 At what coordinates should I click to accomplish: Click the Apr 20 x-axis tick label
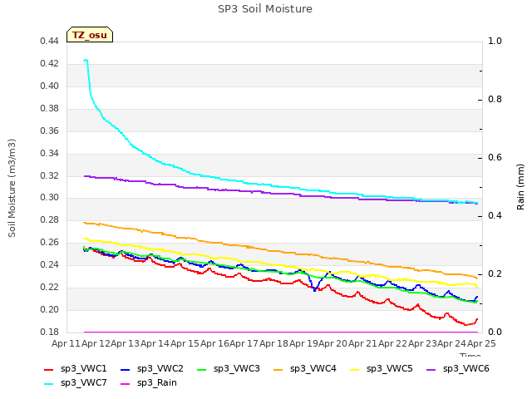333,343
